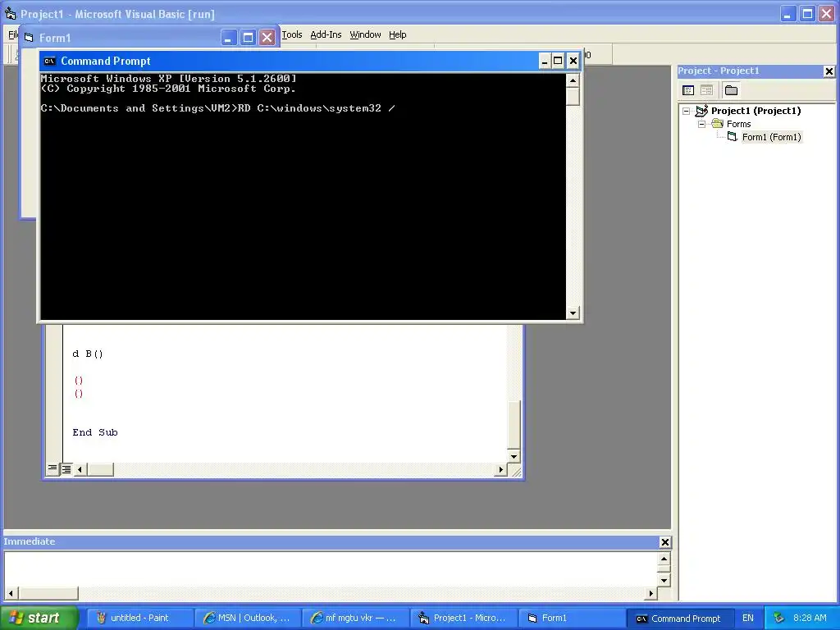
Task: Select the Forms folder in project tree
Action: click(x=739, y=125)
